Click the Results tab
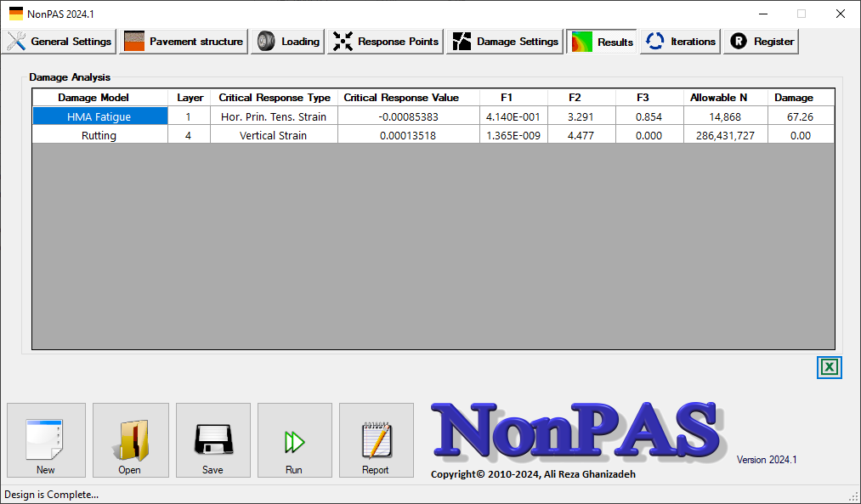Screen dimensions: 861x504 602,42
